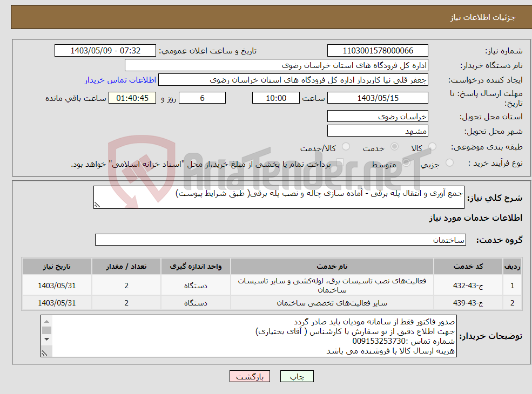Click the request creator field

pyautogui.click(x=293, y=80)
